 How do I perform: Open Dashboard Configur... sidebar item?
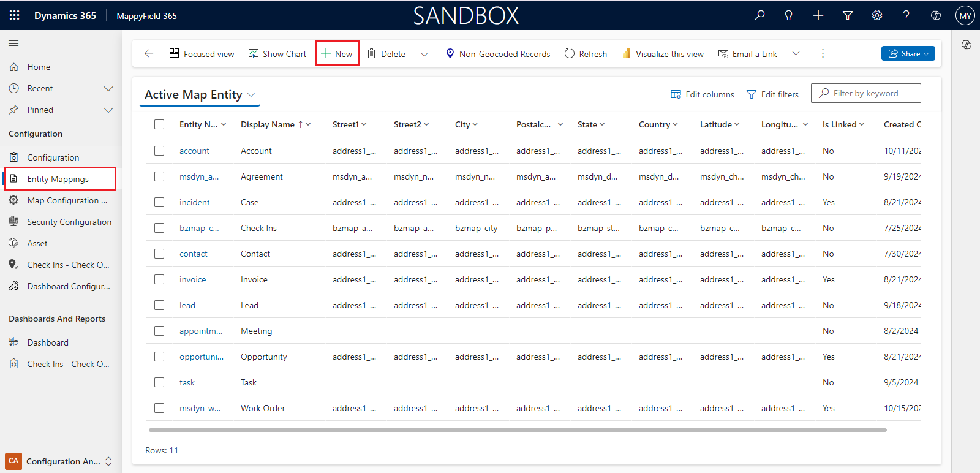pyautogui.click(x=61, y=286)
